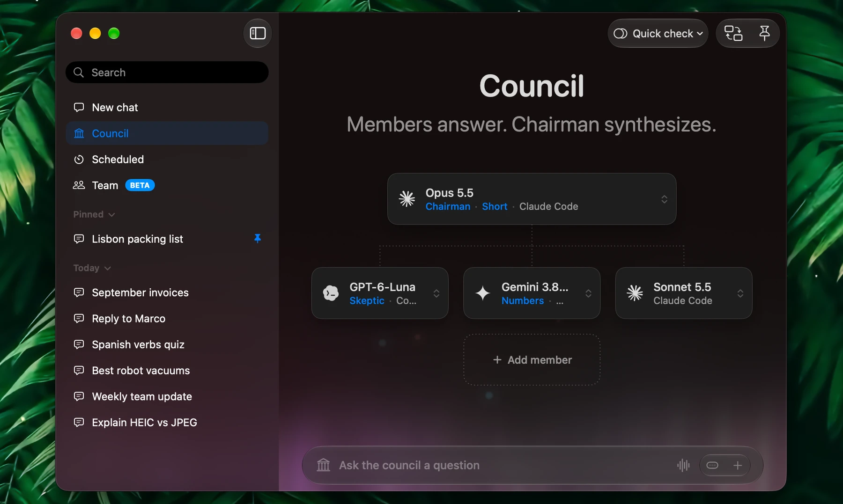Open the Reply to Marco chat
Image resolution: width=843 pixels, height=504 pixels.
(167, 319)
